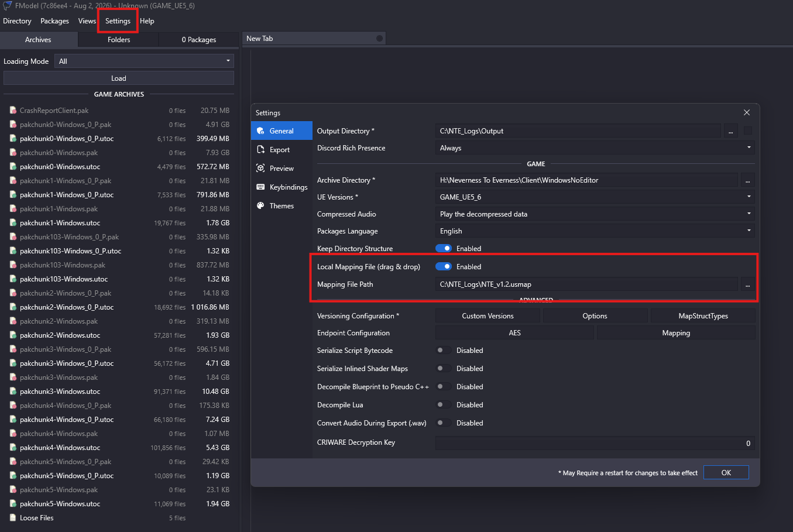Click the pakchunk1-Windows.utoc archive icon
Viewport: 793px width, 532px height.
click(13, 223)
